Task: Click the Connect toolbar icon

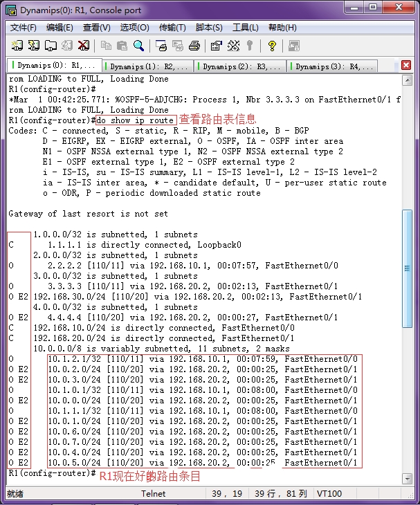Action: click(x=17, y=46)
